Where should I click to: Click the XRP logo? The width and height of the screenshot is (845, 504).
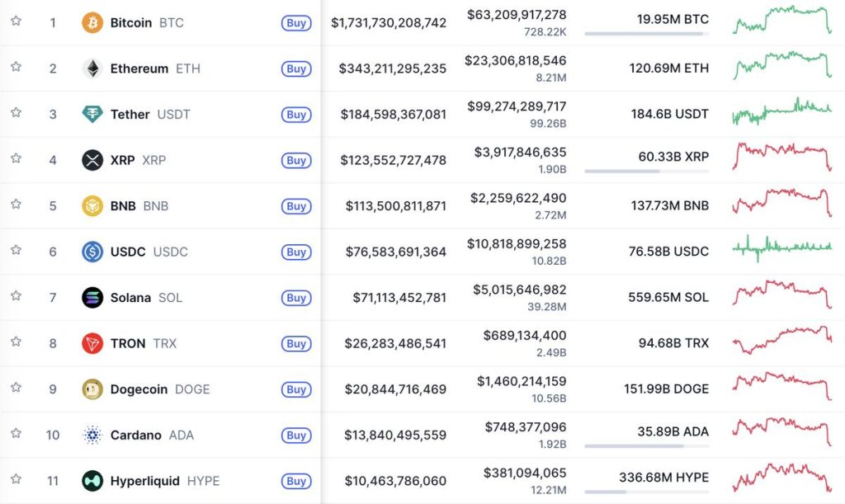[92, 160]
